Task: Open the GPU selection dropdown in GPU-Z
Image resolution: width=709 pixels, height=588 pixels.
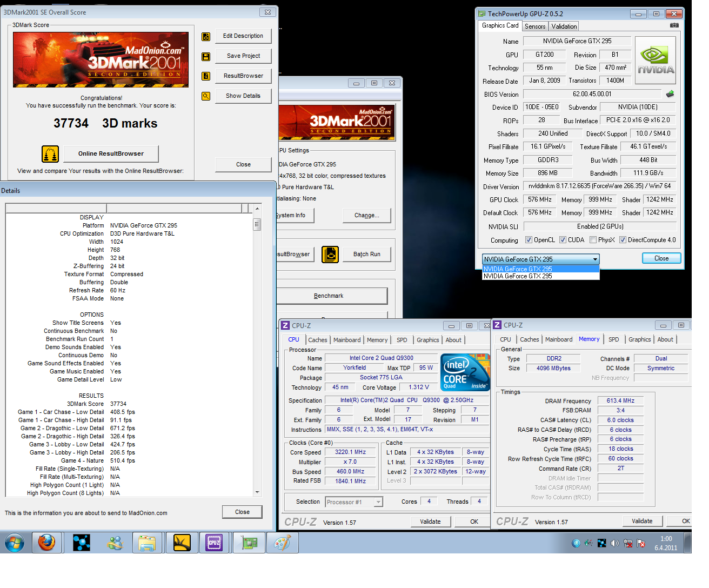Action: (x=541, y=259)
